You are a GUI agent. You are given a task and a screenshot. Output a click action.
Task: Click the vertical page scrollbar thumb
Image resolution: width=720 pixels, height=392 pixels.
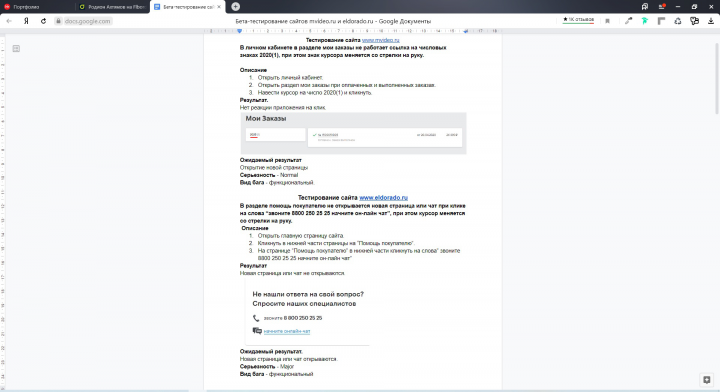(x=717, y=78)
